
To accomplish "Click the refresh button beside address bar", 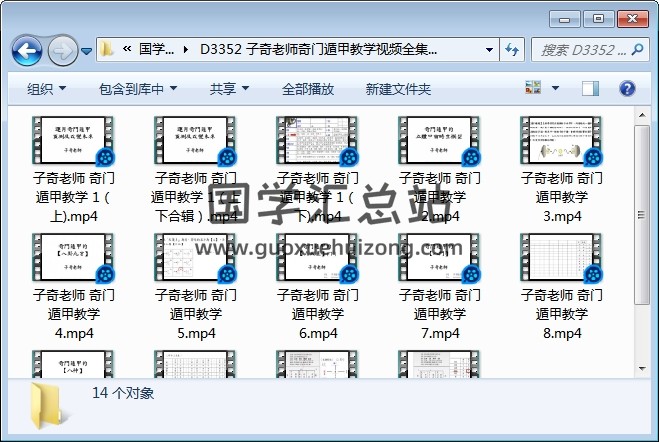I will (512, 49).
